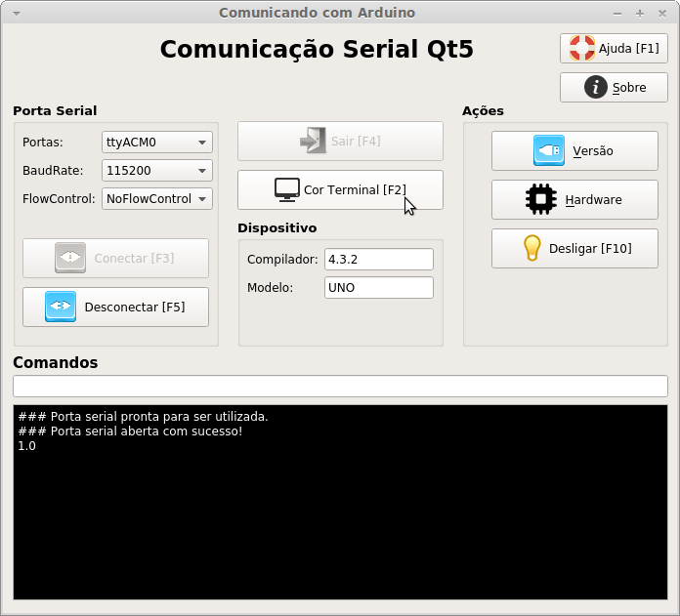Minimize the Comunicando com Arduino window
The height and width of the screenshot is (616, 680).
coord(617,14)
